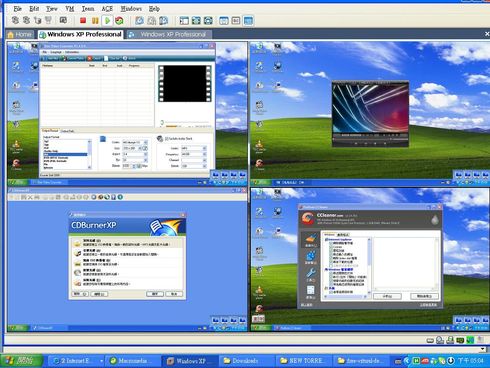The height and width of the screenshot is (368, 490).
Task: Click the CCleaner logo in the CCleaner header
Action: tap(308, 218)
